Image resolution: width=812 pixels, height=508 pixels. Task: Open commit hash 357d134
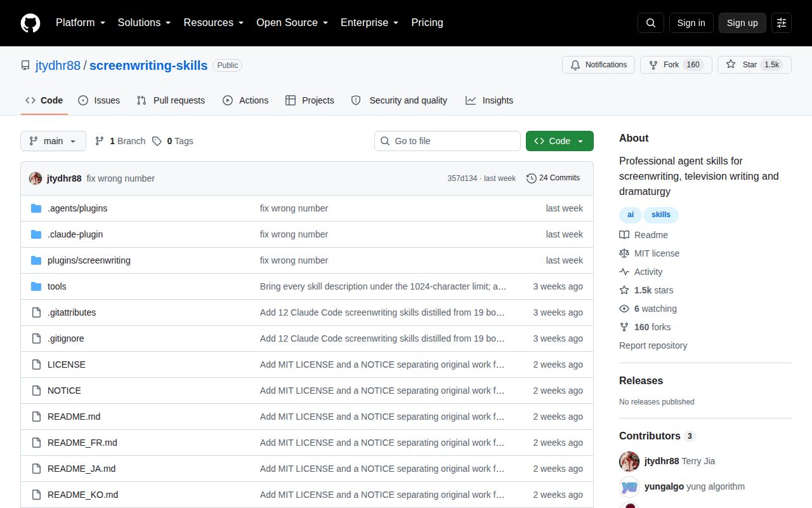point(462,178)
